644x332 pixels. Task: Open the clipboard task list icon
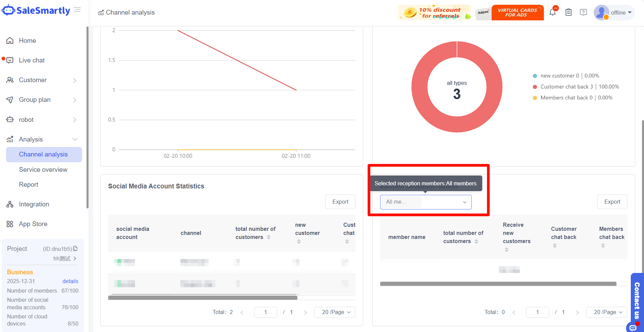point(569,13)
